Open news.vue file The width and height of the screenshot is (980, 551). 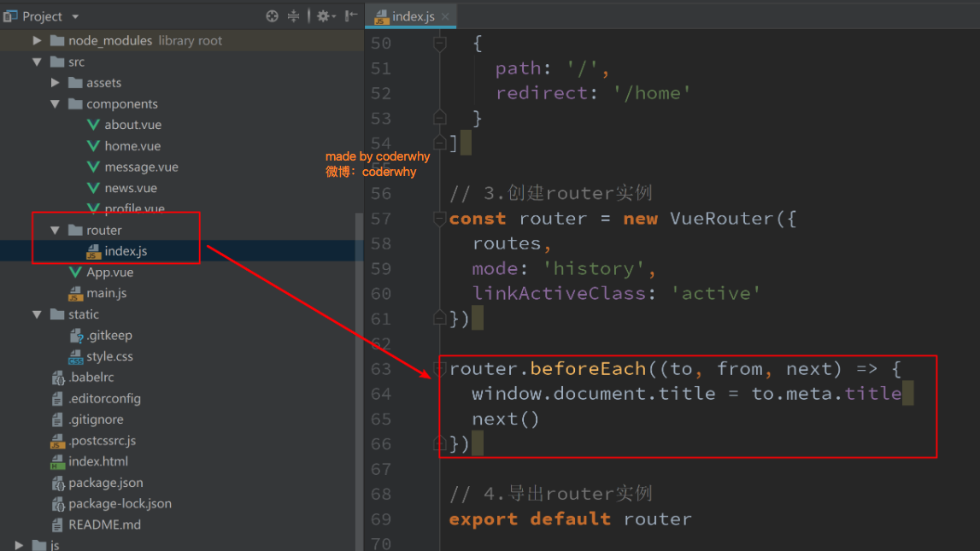(131, 188)
